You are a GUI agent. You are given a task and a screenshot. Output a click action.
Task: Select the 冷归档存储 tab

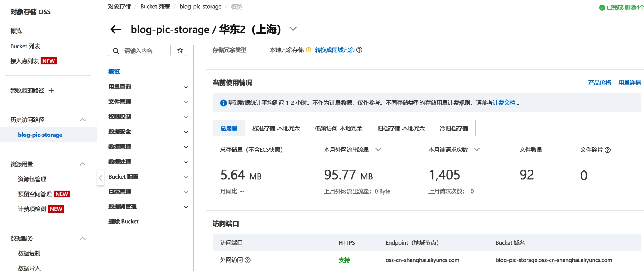pyautogui.click(x=454, y=128)
